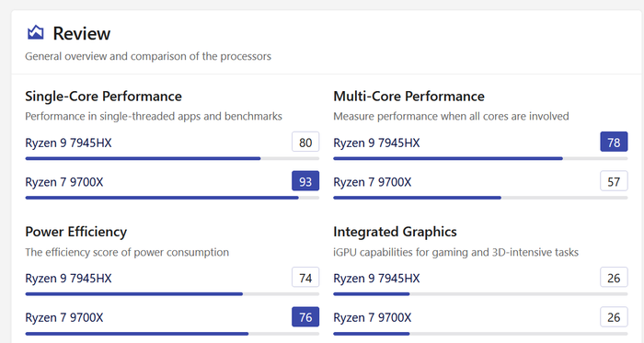Click the Single-Core Performance heading
Image resolution: width=644 pixels, height=343 pixels.
click(103, 97)
